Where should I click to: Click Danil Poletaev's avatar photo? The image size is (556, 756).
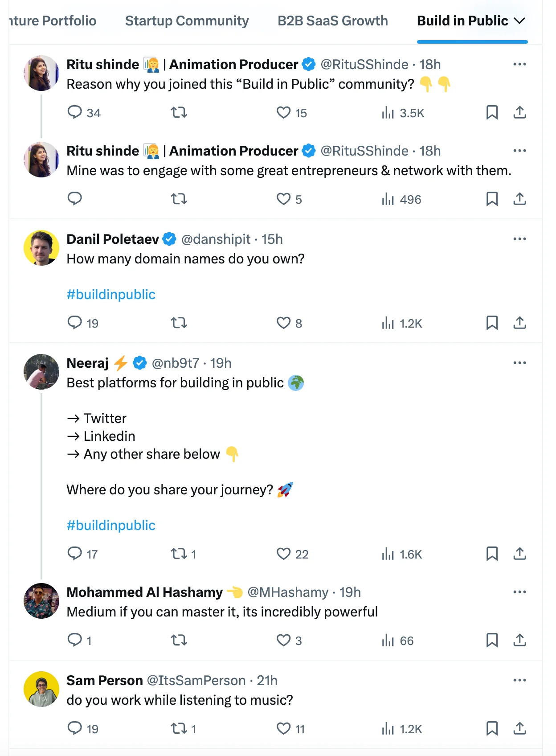41,248
